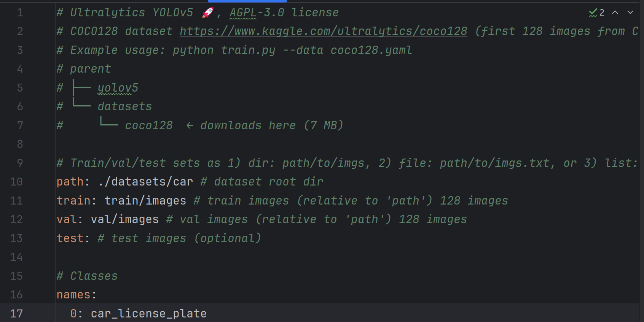Go to previous highlighted problem arrow

tap(615, 12)
